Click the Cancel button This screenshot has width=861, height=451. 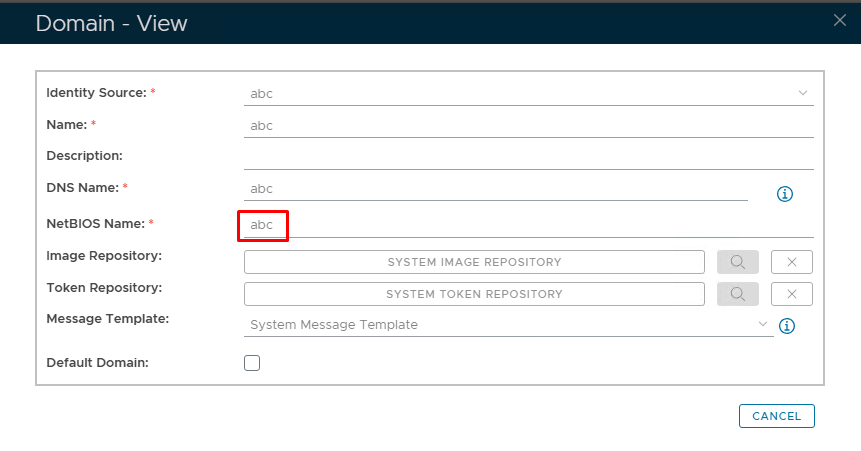tap(777, 416)
